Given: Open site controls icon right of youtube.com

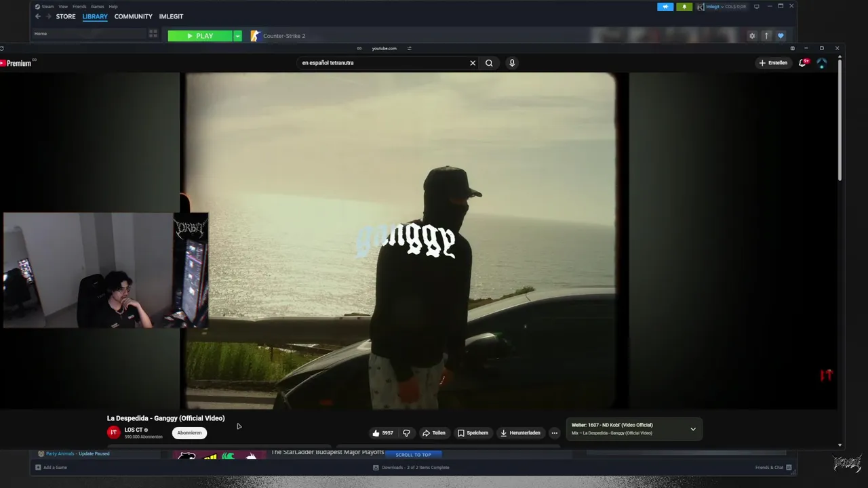Looking at the screenshot, I should tap(409, 48).
